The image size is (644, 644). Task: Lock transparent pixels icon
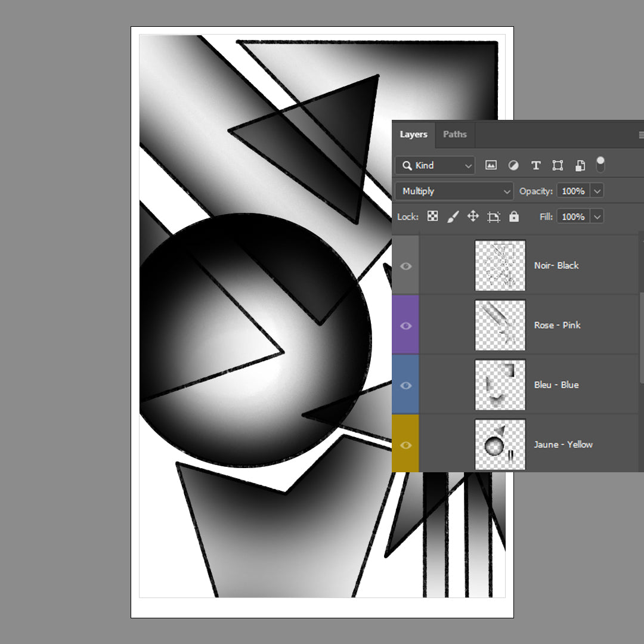click(433, 216)
